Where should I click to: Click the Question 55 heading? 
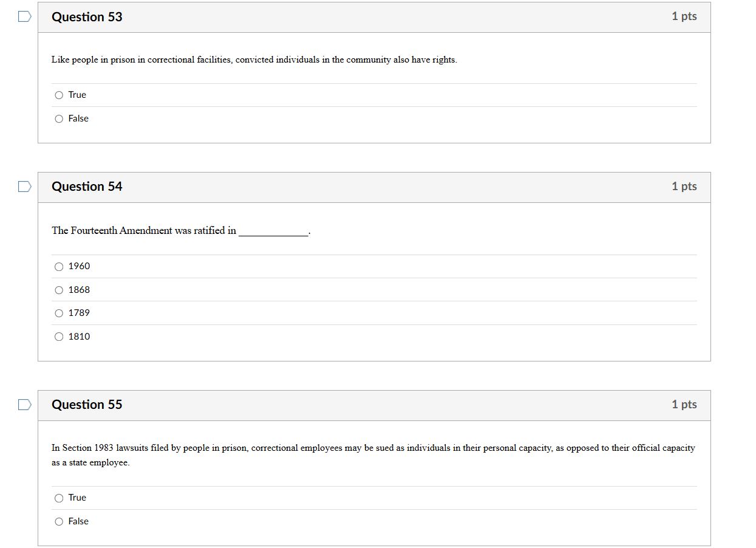tap(87, 405)
